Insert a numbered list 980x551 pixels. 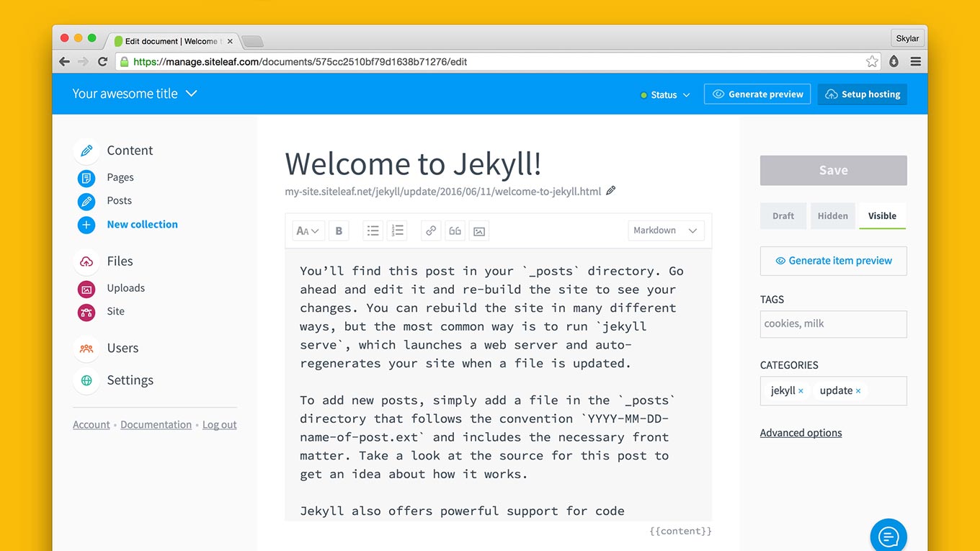coord(397,230)
